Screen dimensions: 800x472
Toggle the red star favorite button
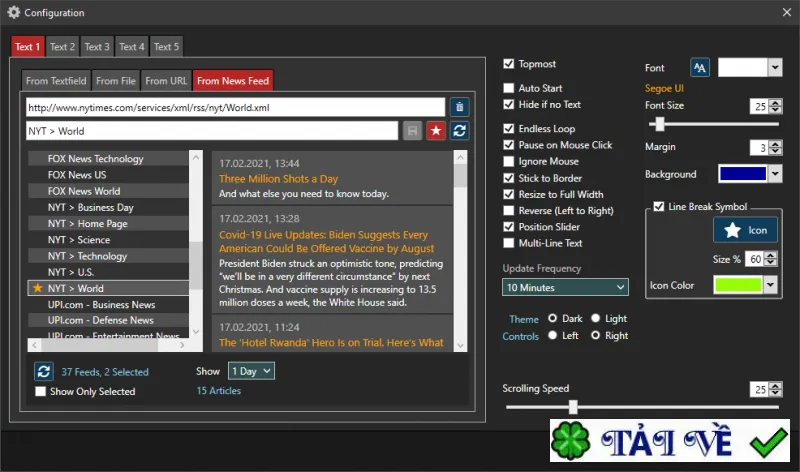pos(436,131)
